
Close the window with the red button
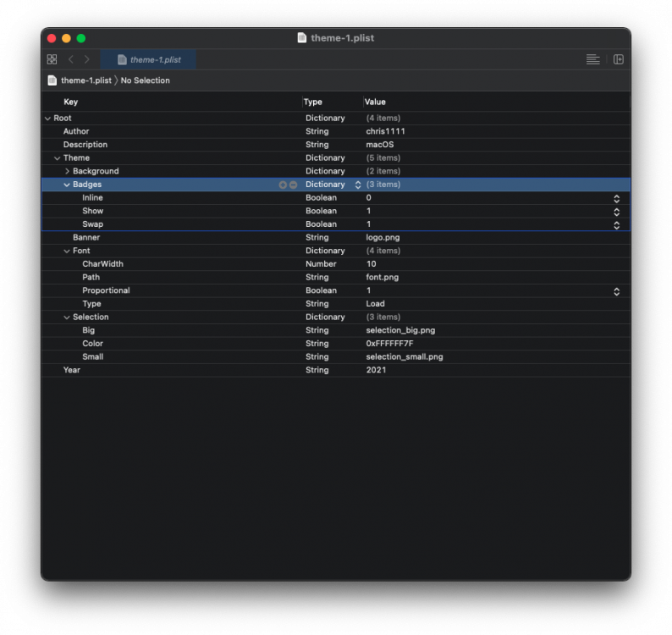(x=52, y=38)
